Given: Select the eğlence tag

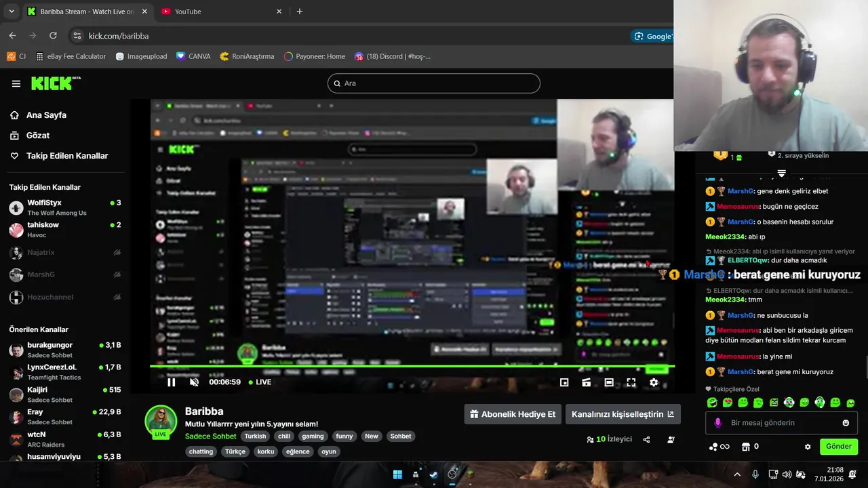Looking at the screenshot, I should tap(298, 451).
